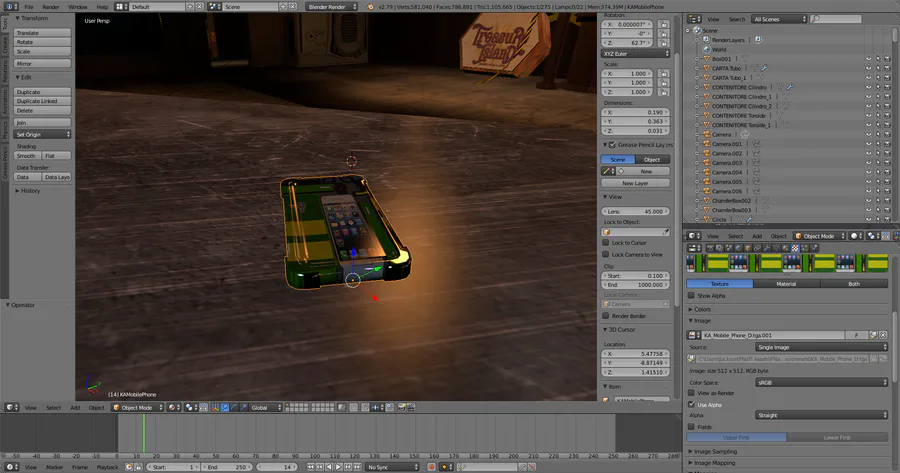
Task: Open the properties editor Modifiers wrench tab
Action: pyautogui.click(x=767, y=248)
